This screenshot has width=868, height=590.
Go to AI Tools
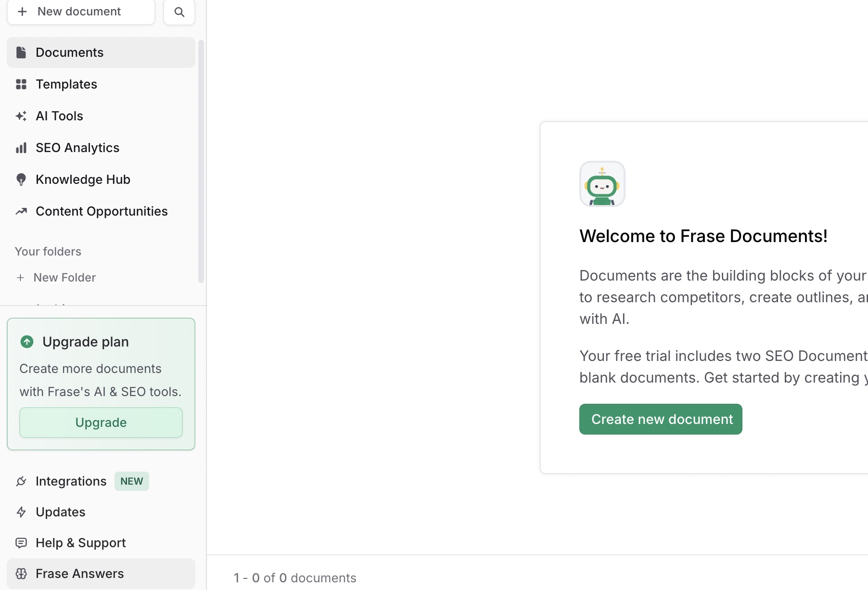coord(101,116)
